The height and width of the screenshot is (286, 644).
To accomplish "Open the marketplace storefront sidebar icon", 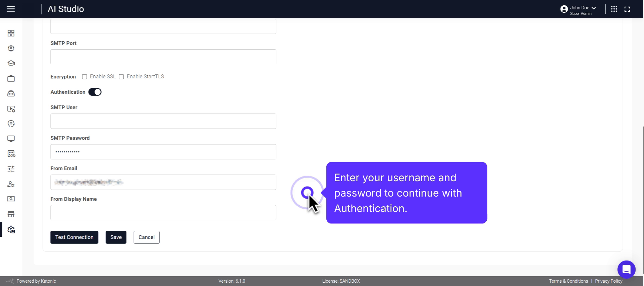I will pyautogui.click(x=11, y=214).
